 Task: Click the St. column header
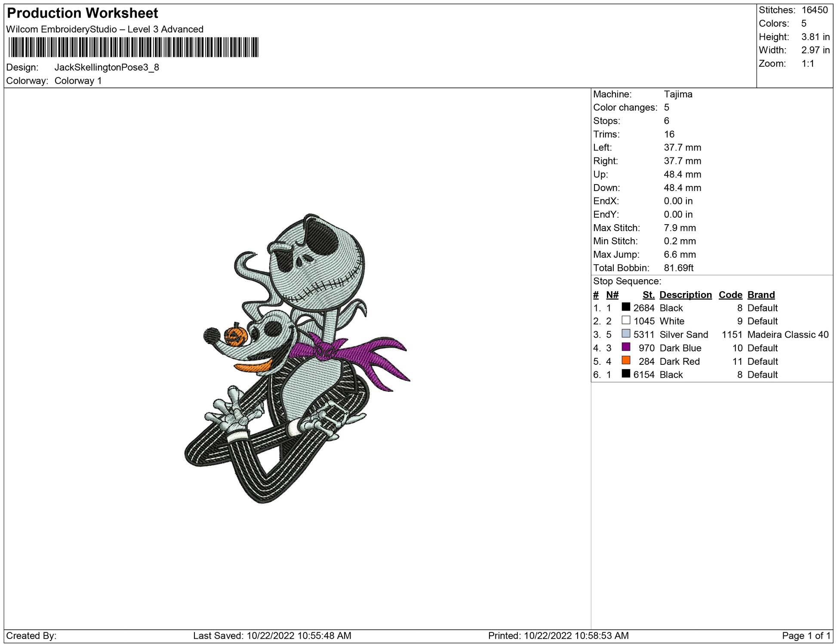coord(648,295)
